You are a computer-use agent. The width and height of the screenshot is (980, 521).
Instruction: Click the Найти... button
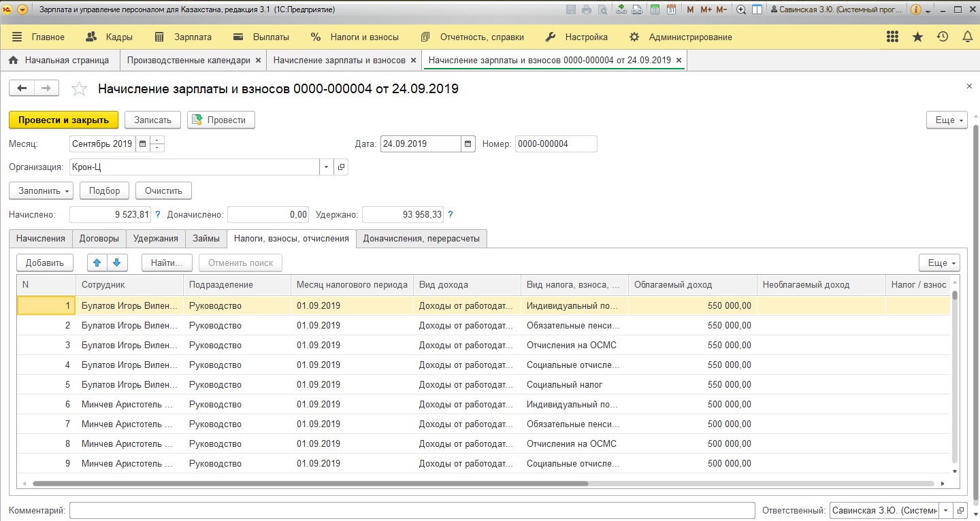click(x=167, y=263)
